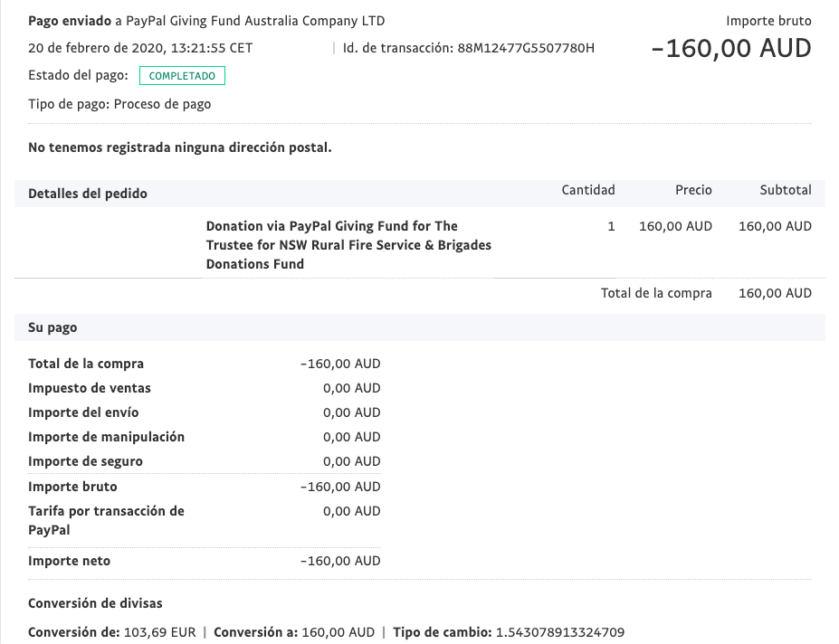This screenshot has width=839, height=644.
Task: Click the COMPLETADO payment status badge
Action: click(x=182, y=76)
